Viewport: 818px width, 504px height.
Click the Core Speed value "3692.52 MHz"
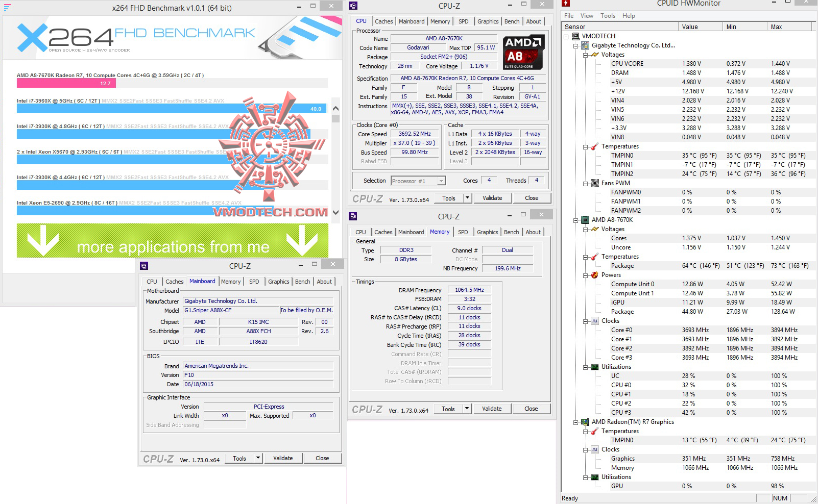(x=415, y=134)
